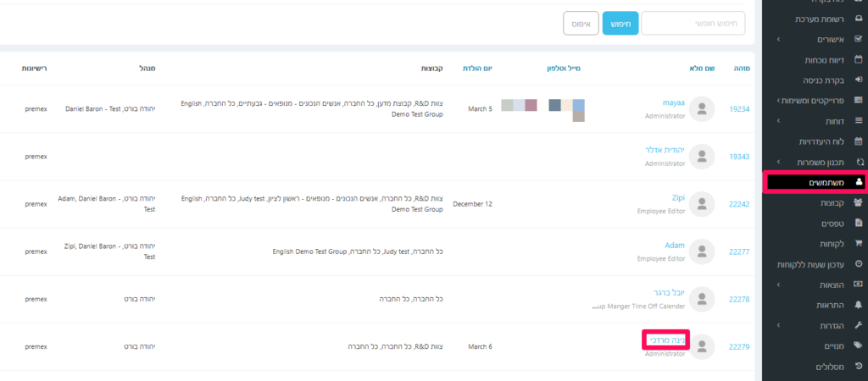Open the מנויים tag icon
868x381 pixels.
pyautogui.click(x=858, y=345)
